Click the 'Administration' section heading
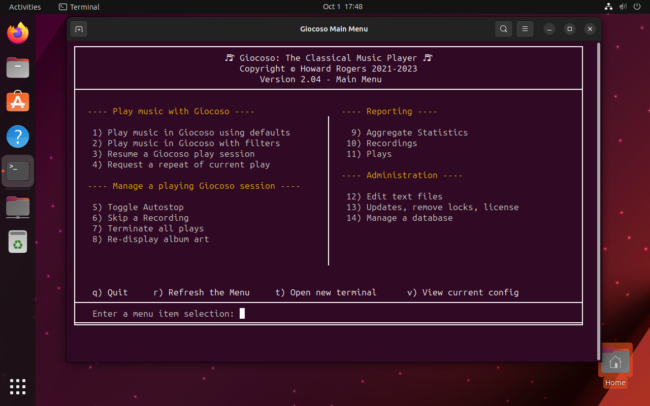Viewport: 650px width, 406px height. [402, 175]
